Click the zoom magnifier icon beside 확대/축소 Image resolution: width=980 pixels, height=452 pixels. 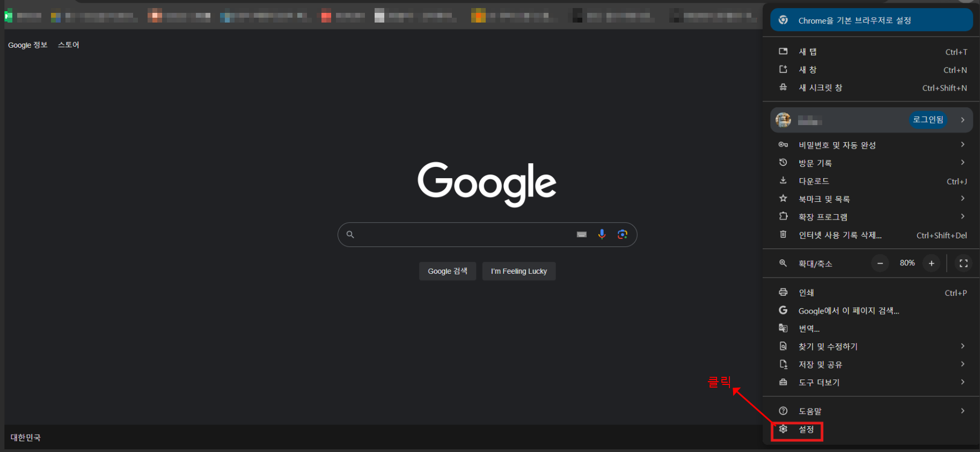tap(783, 263)
